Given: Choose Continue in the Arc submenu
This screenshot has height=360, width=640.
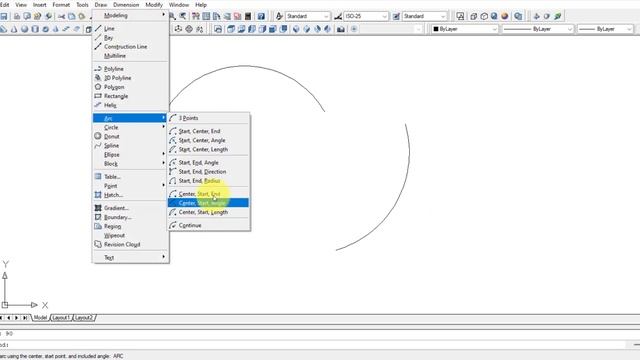Looking at the screenshot, I should (x=209, y=225).
